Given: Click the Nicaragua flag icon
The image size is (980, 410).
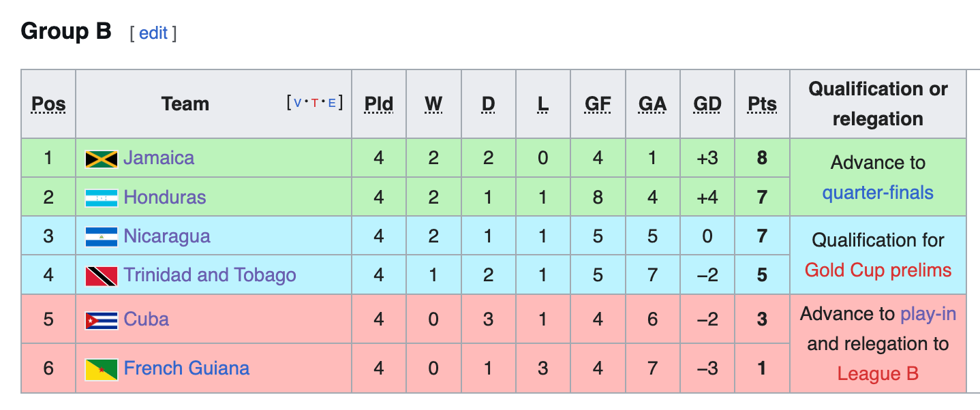Looking at the screenshot, I should point(102,237).
